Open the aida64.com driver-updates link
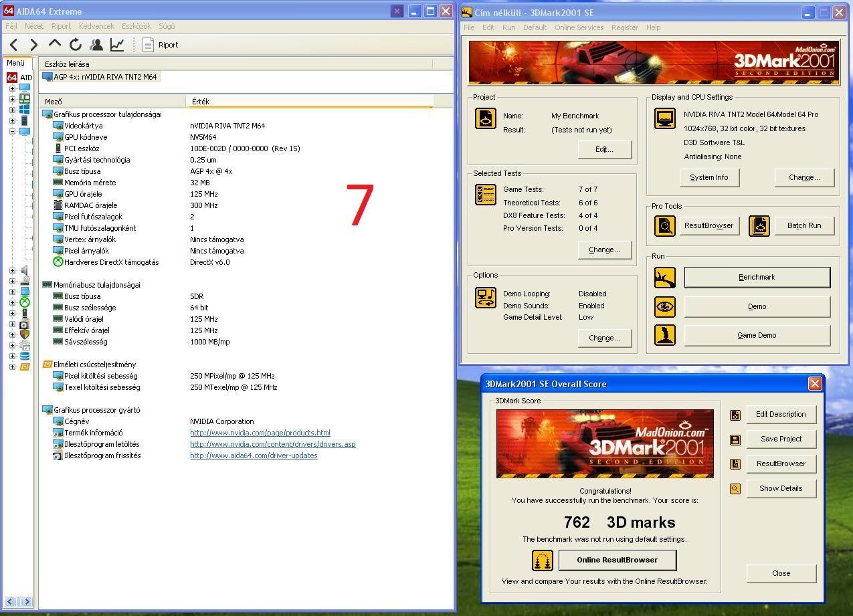853x616 pixels. [254, 455]
